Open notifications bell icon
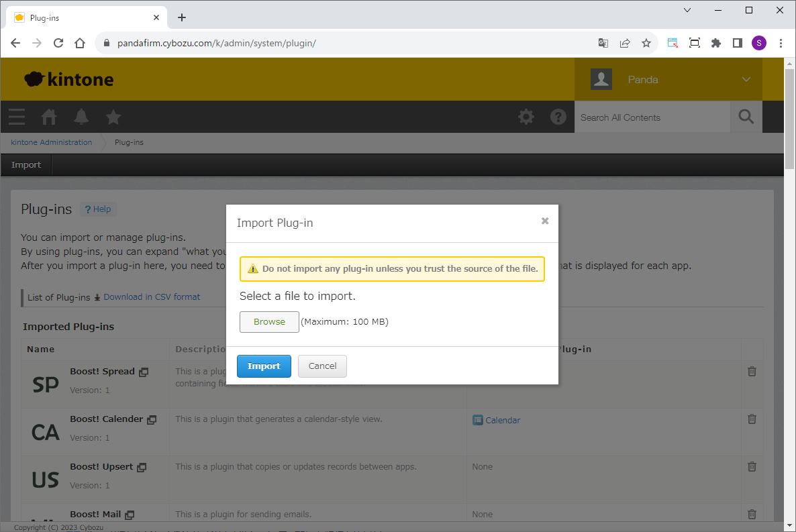 tap(81, 117)
